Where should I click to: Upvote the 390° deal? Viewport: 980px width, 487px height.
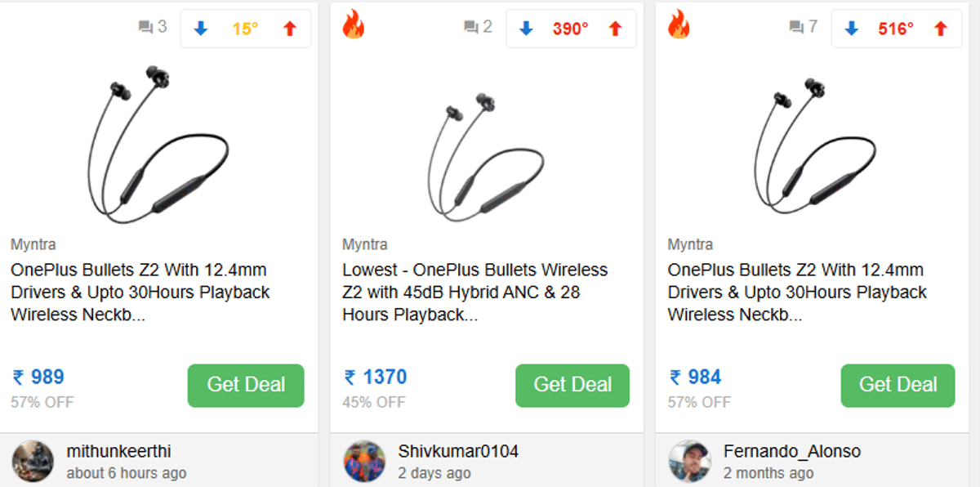coord(615,29)
